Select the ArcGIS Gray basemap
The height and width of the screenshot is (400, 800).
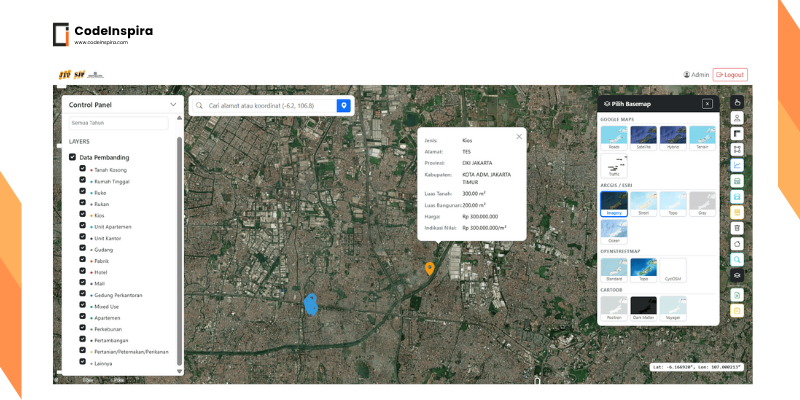click(x=703, y=204)
